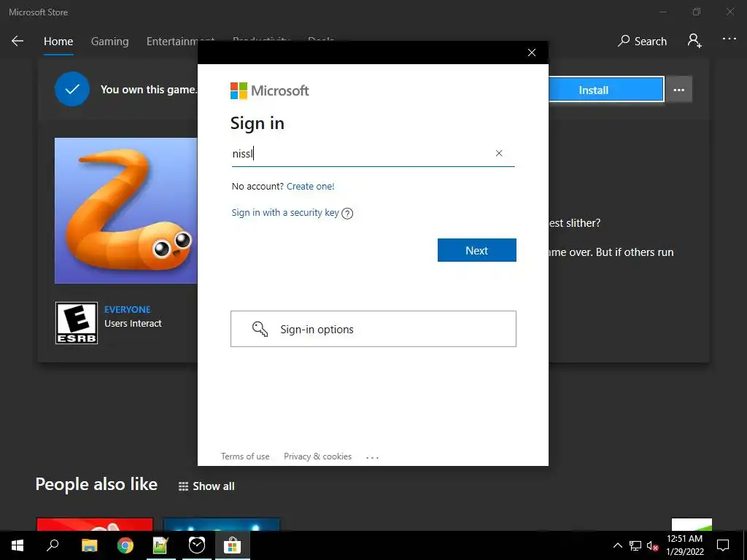Click the network status tray icon
The height and width of the screenshot is (560, 747).
[635, 545]
